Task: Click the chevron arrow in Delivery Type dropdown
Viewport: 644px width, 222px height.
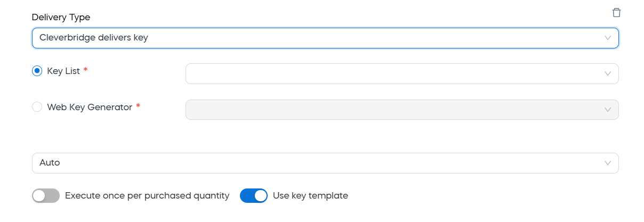Action: point(607,38)
